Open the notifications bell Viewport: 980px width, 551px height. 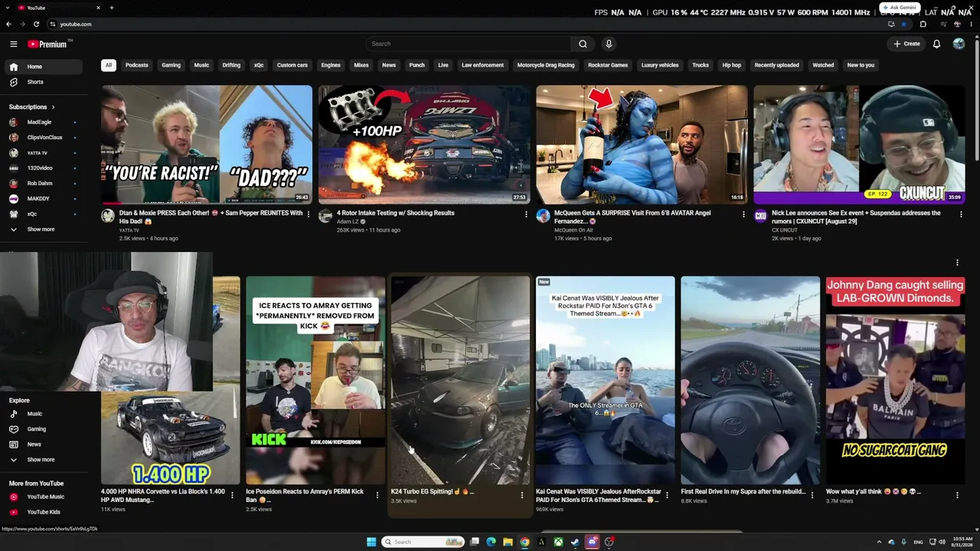pyautogui.click(x=936, y=44)
